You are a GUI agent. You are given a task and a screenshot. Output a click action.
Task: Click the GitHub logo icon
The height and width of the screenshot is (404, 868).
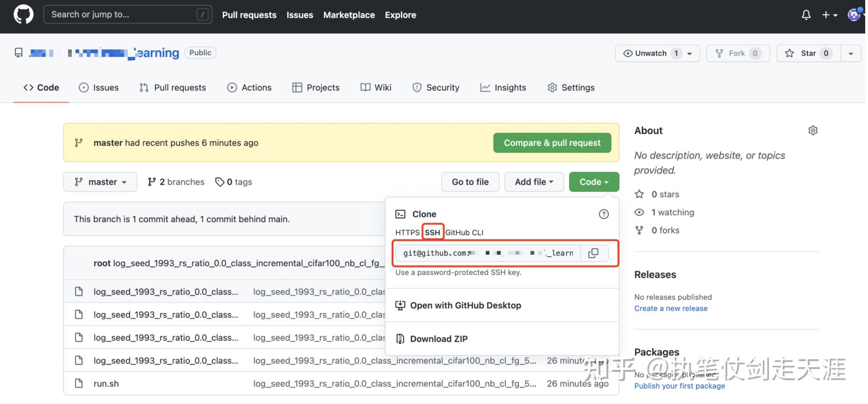coord(23,14)
